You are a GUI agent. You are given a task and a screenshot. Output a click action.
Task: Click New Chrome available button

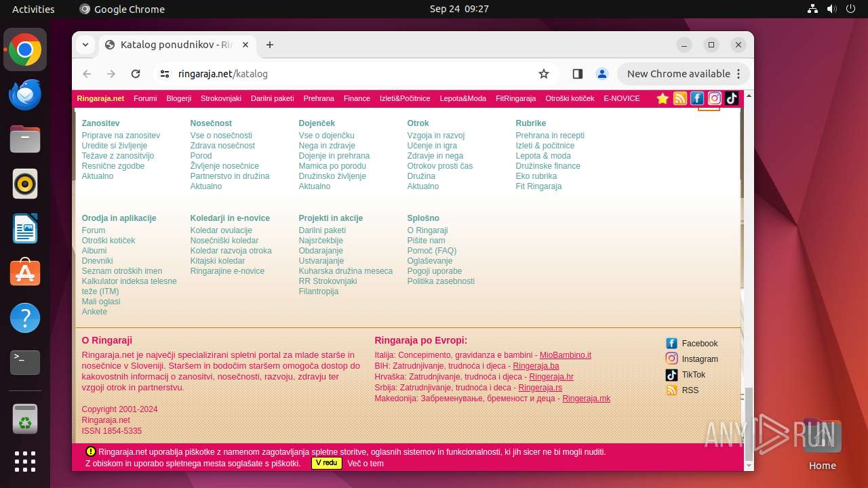click(683, 74)
